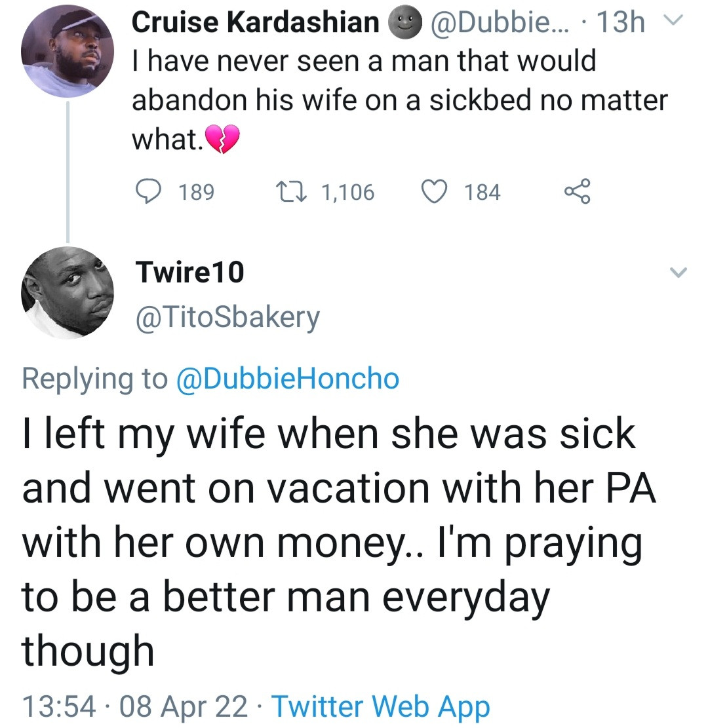Click the 13:54 · 08 Apr 22 timestamp
The width and height of the screenshot is (708, 728).
tap(135, 706)
